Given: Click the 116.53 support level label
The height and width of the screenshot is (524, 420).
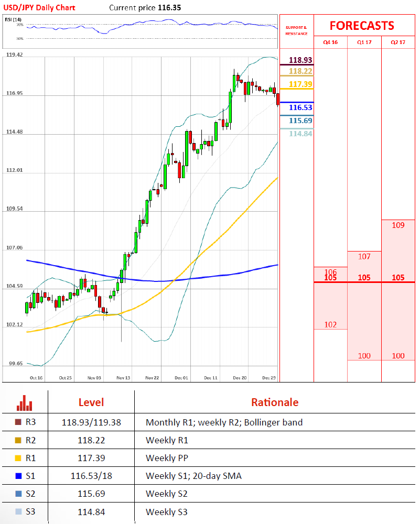Looking at the screenshot, I should pyautogui.click(x=300, y=107).
